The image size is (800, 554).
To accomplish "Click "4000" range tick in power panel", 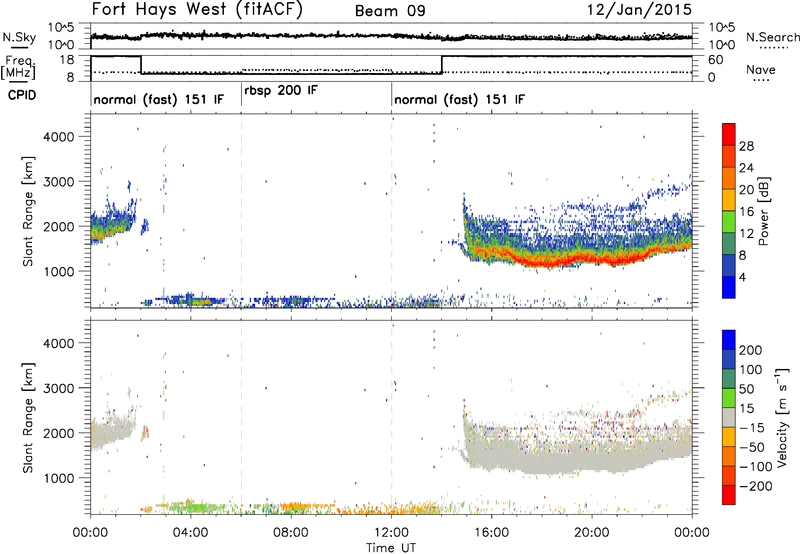I will pyautogui.click(x=59, y=137).
